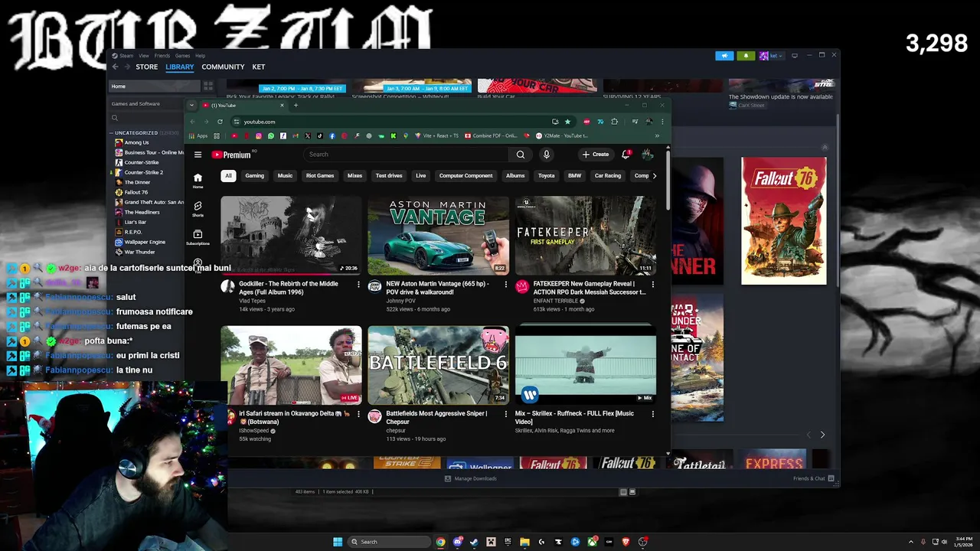Show hidden system tray icons chevron

coord(910,542)
